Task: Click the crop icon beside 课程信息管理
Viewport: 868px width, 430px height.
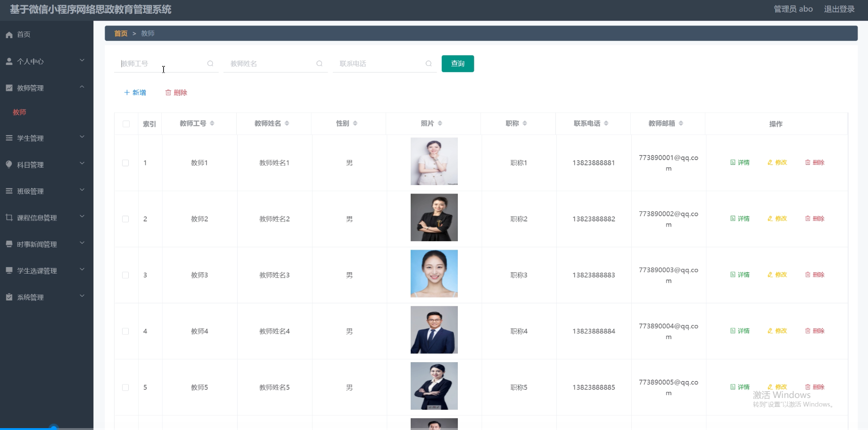Action: pos(9,217)
